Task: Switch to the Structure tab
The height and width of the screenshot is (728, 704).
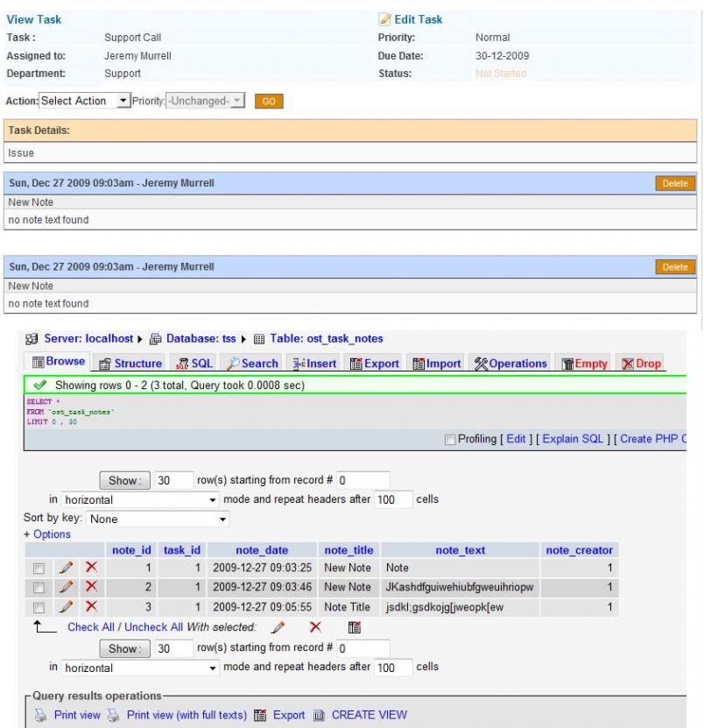Action: tap(130, 364)
